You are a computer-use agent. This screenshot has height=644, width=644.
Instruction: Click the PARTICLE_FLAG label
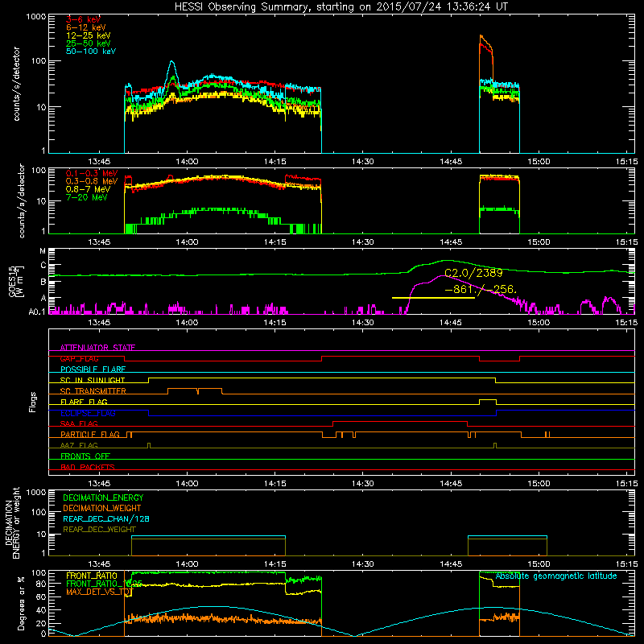coord(90,434)
